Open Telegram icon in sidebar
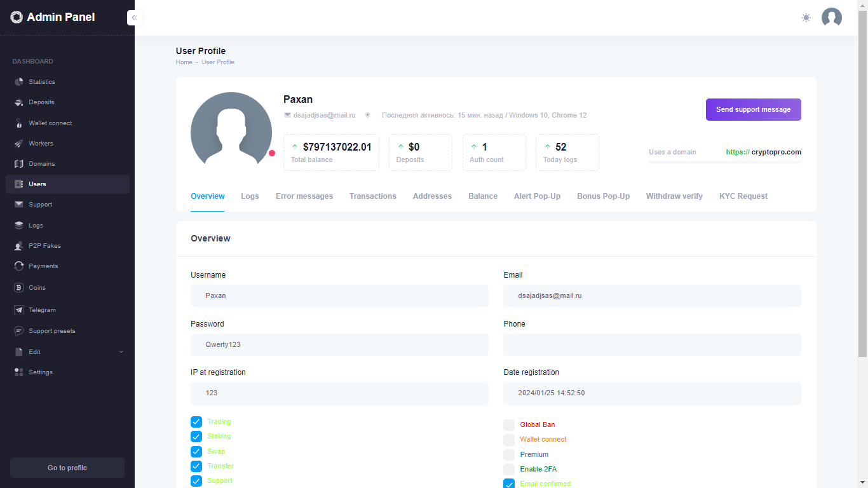Viewport: 868px width, 488px height. tap(19, 310)
